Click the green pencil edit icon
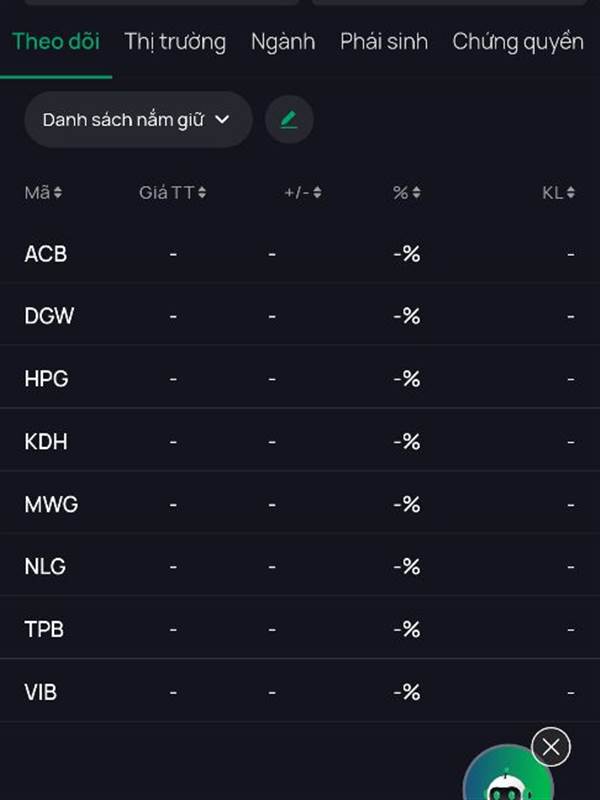Image resolution: width=600 pixels, height=800 pixels. (289, 120)
